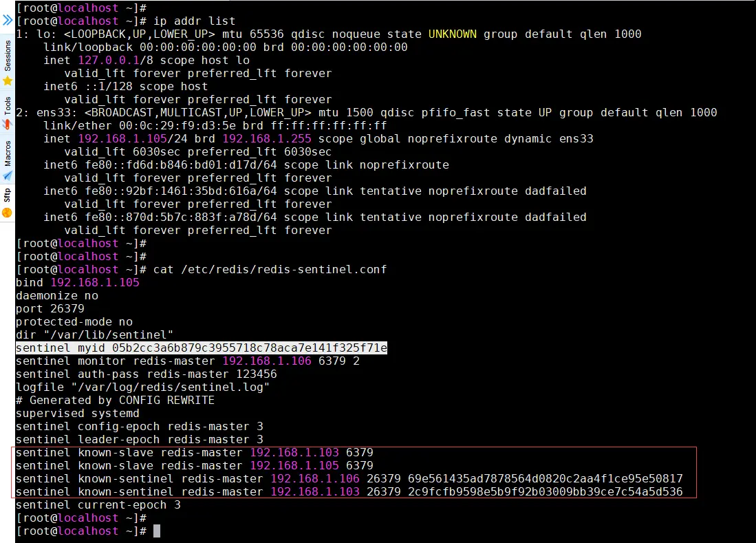Click inet6 address fe80::870d:5b7c:883f:a78d/64
Screen dimensions: 756x543
(181, 217)
